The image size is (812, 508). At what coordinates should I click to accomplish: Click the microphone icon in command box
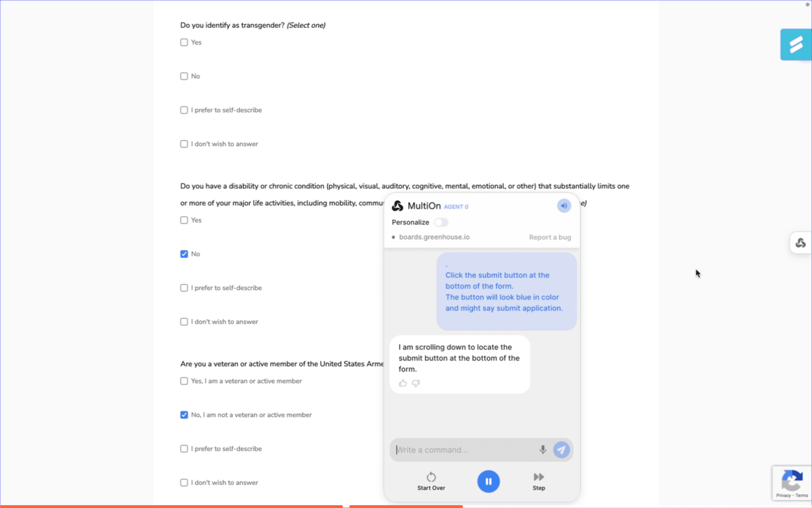[542, 450]
